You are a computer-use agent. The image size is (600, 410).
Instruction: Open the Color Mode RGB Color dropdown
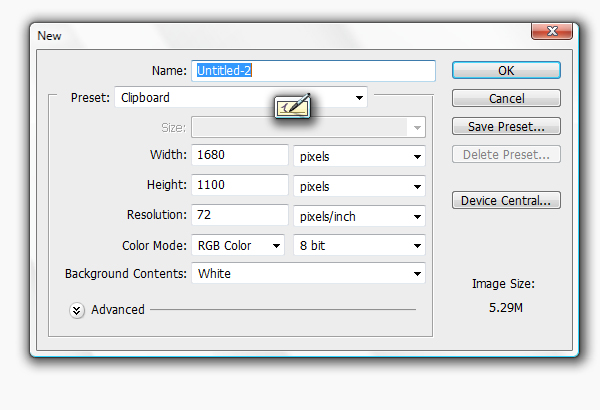click(238, 245)
